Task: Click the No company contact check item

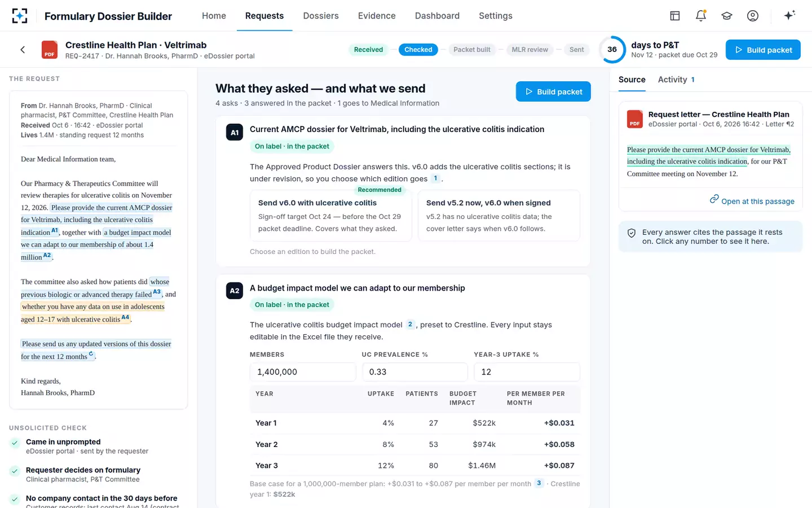Action: (98, 501)
